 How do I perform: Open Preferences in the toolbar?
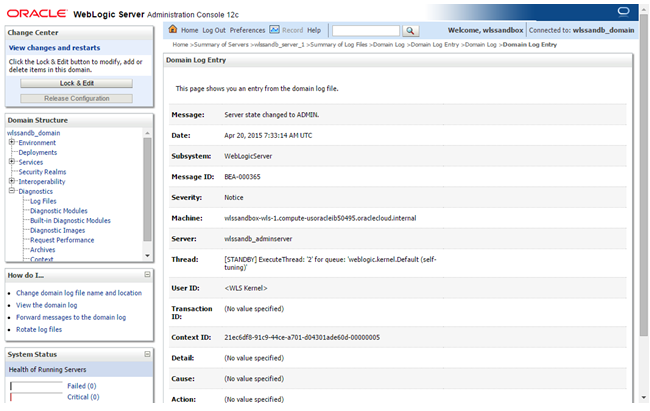tap(247, 30)
